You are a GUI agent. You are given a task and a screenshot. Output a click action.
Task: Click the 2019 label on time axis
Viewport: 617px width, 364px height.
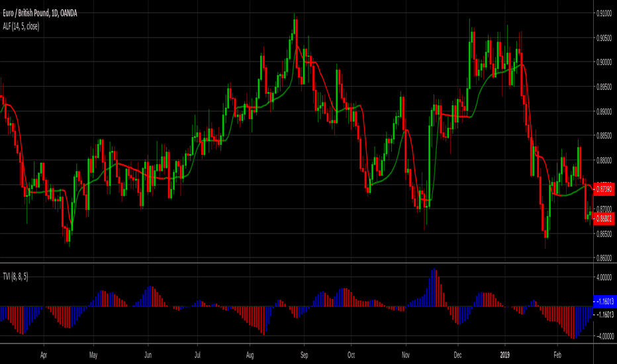[505, 355]
